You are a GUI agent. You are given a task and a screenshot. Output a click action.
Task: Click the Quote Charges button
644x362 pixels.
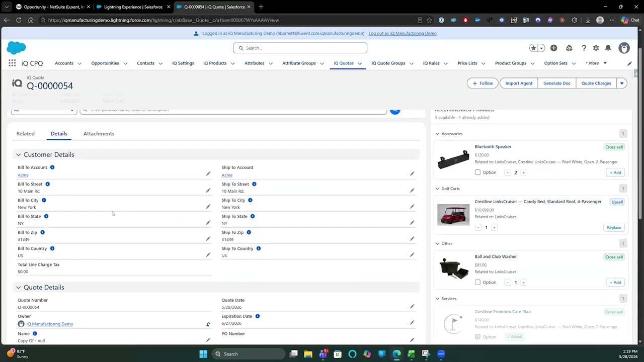pyautogui.click(x=596, y=83)
